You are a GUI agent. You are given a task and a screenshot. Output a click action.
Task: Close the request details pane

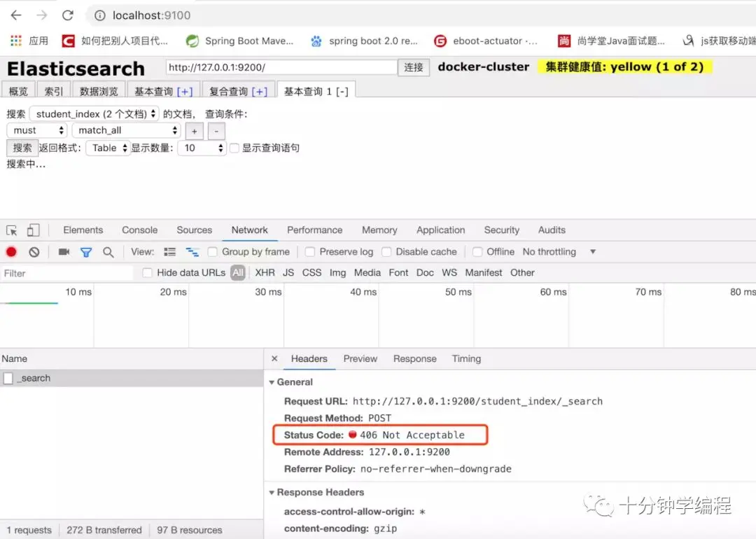coord(274,358)
